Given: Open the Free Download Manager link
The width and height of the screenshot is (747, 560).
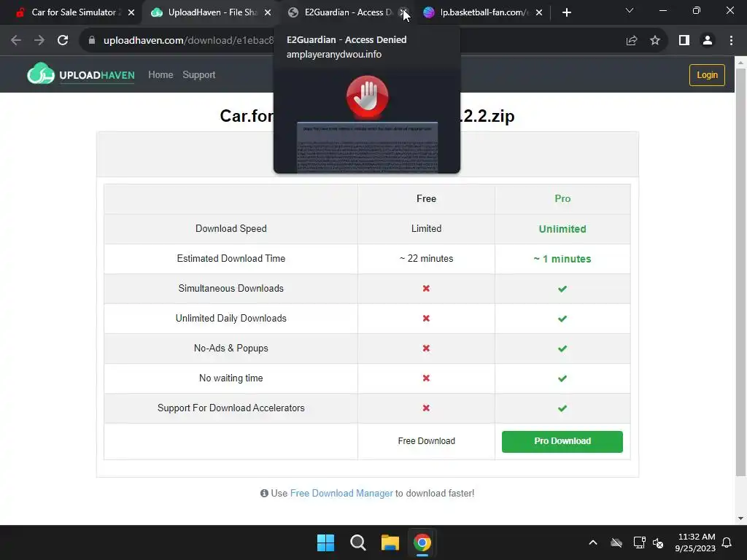Looking at the screenshot, I should 341,494.
